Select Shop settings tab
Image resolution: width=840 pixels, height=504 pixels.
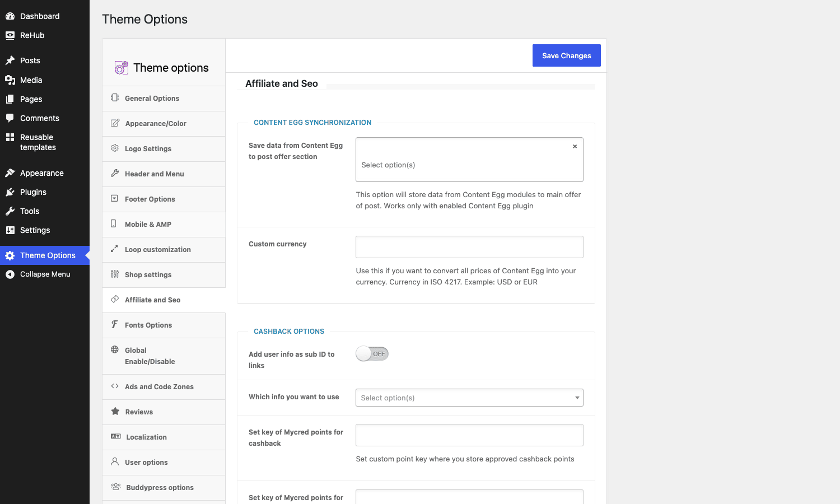click(164, 275)
